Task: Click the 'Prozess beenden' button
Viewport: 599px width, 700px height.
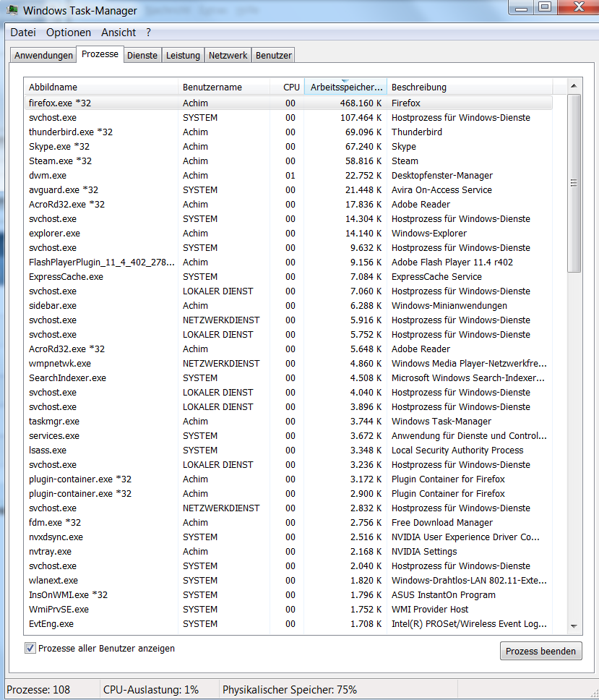Action: (x=540, y=651)
